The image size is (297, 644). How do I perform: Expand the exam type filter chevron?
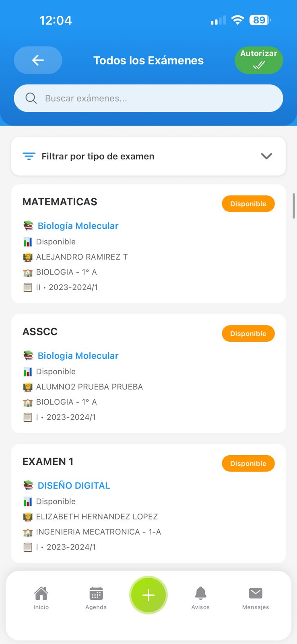[266, 156]
